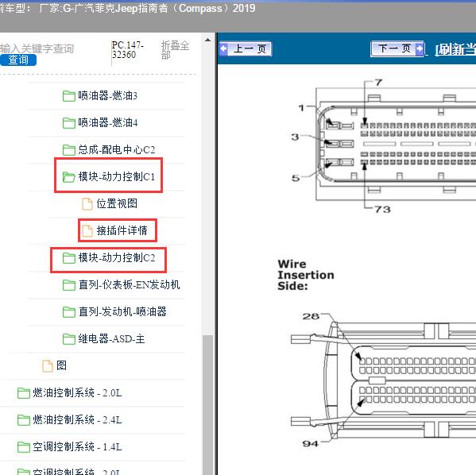Viewport: 476px width, 475px height.
Task: Click the lower wire insertion connector diagram
Action: (x=383, y=380)
